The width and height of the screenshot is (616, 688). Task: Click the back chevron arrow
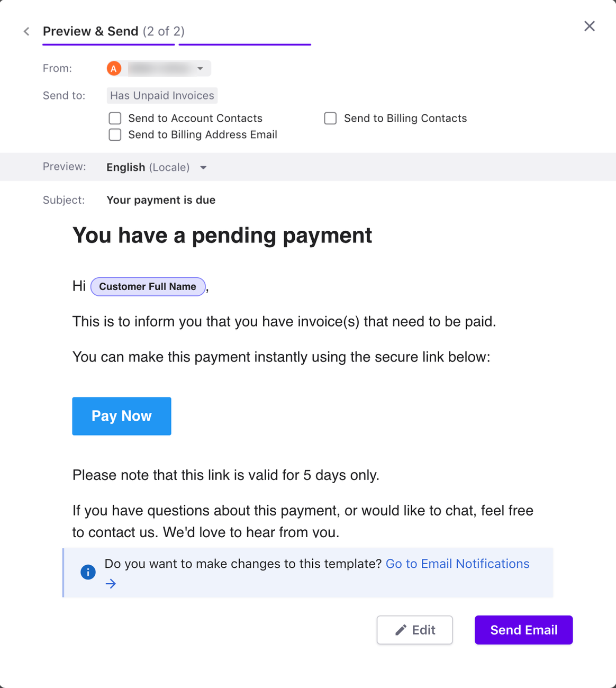[x=26, y=32]
